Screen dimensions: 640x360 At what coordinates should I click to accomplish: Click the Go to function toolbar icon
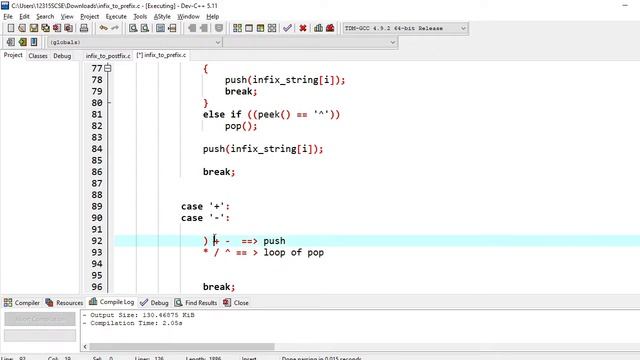point(160,28)
